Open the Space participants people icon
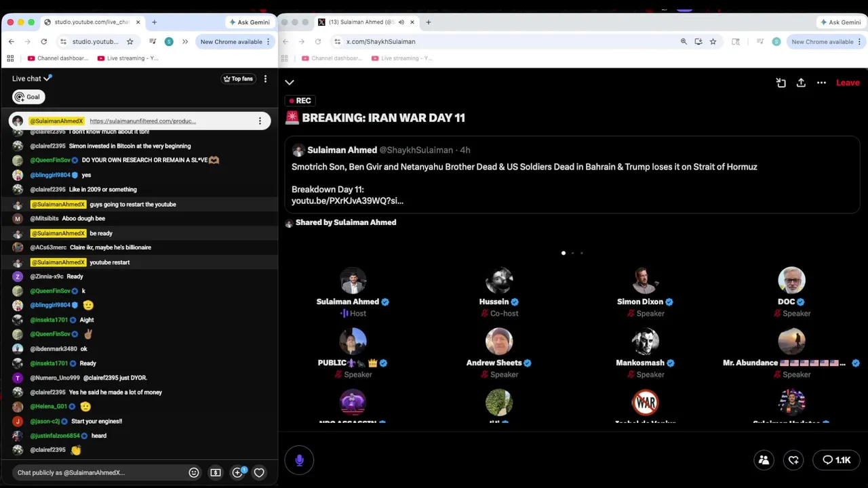 [x=764, y=460]
